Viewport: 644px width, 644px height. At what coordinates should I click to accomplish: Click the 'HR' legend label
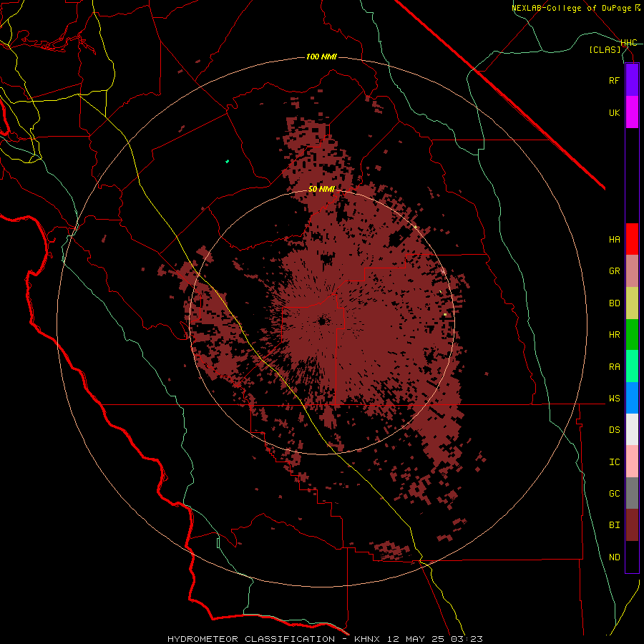(x=614, y=335)
